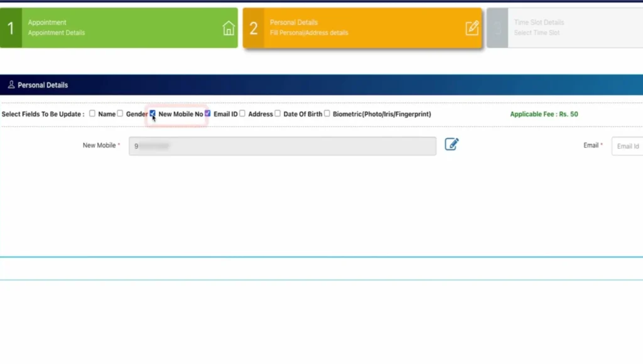This screenshot has width=643, height=364.
Task: Tick the Name checkbox
Action: (92, 114)
